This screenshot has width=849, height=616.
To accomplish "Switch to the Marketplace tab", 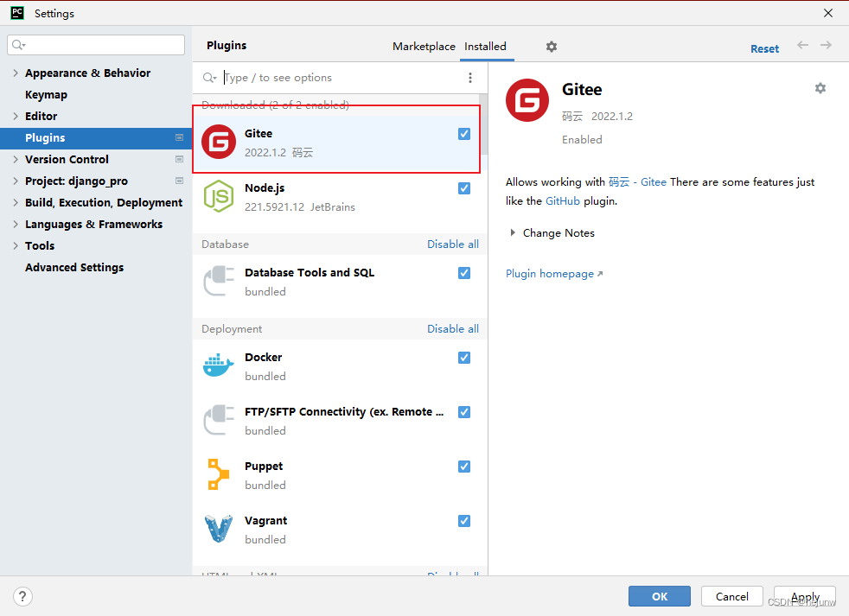I will coord(424,47).
